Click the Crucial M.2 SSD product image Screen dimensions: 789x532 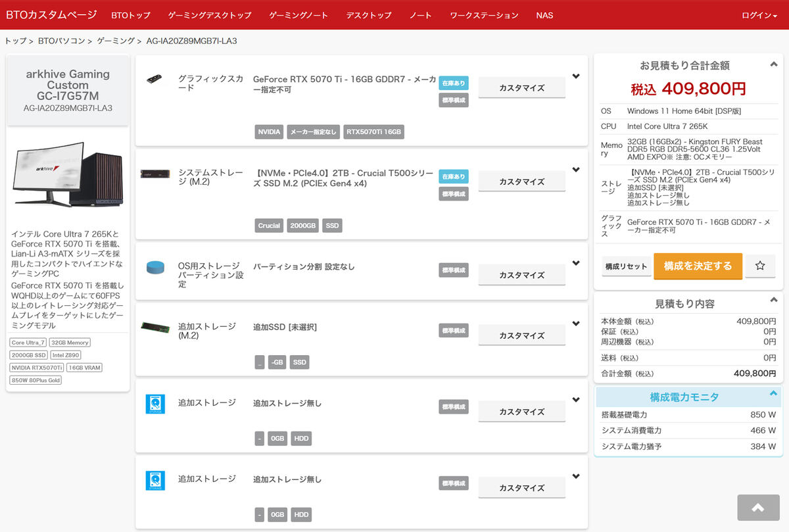click(155, 174)
